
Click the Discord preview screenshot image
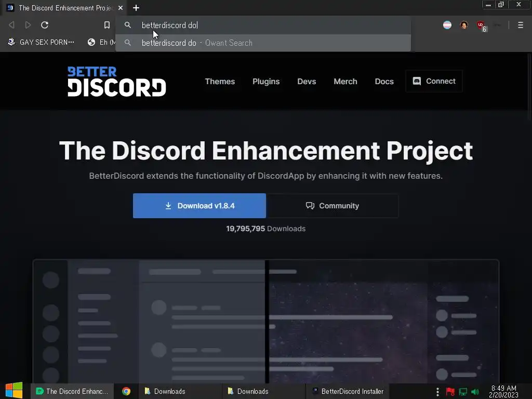(x=266, y=322)
